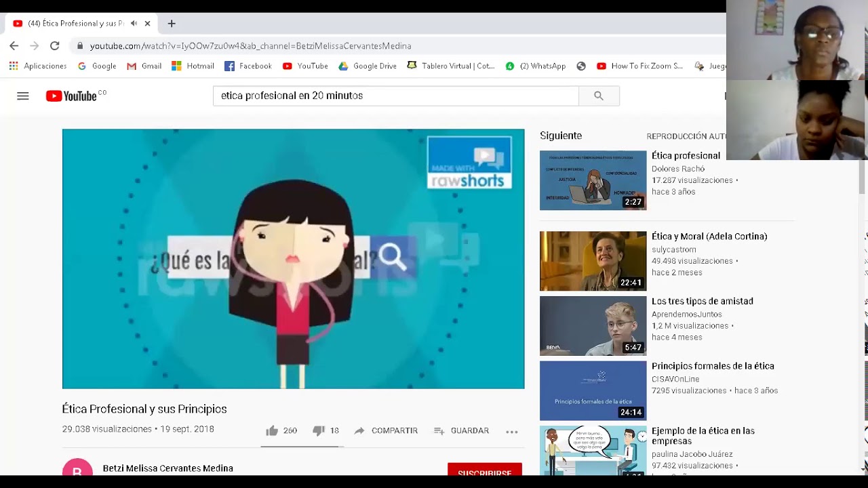Open the Tablero Virtual bookmark

pos(451,66)
